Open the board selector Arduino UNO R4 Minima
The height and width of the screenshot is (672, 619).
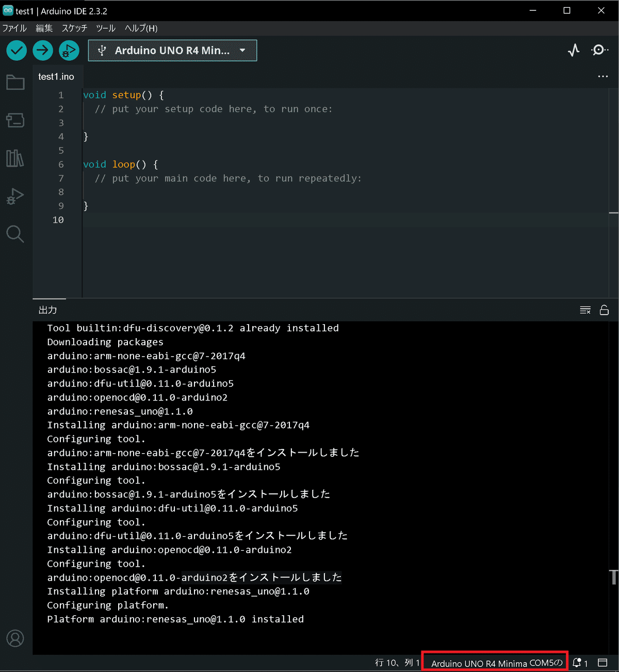[x=172, y=51]
